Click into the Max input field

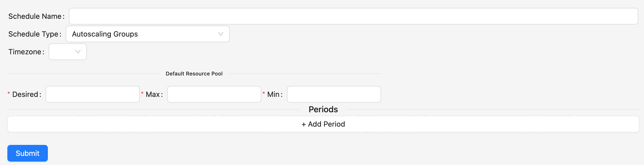click(214, 94)
